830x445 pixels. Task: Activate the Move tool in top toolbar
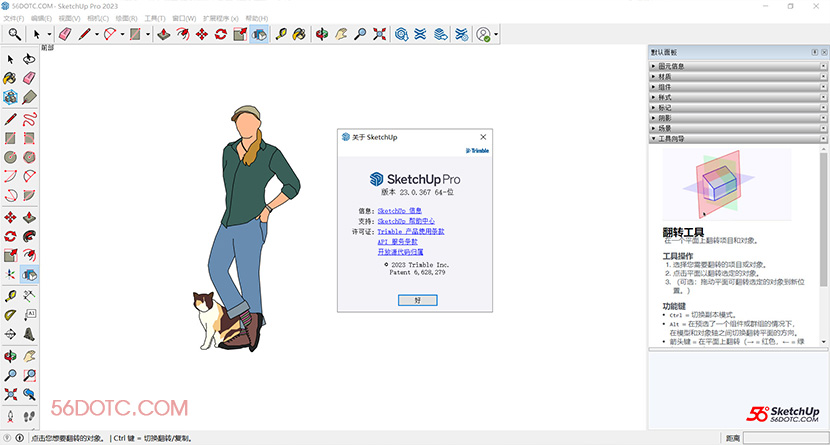[202, 34]
